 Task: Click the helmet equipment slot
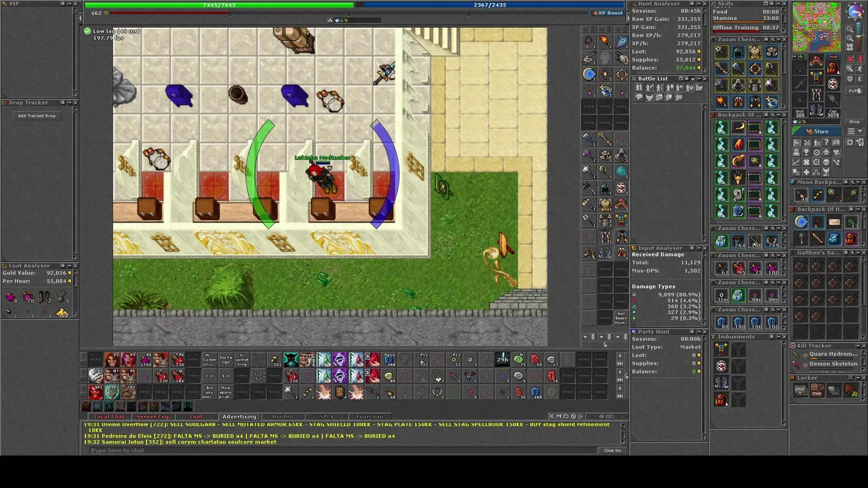[816, 61]
